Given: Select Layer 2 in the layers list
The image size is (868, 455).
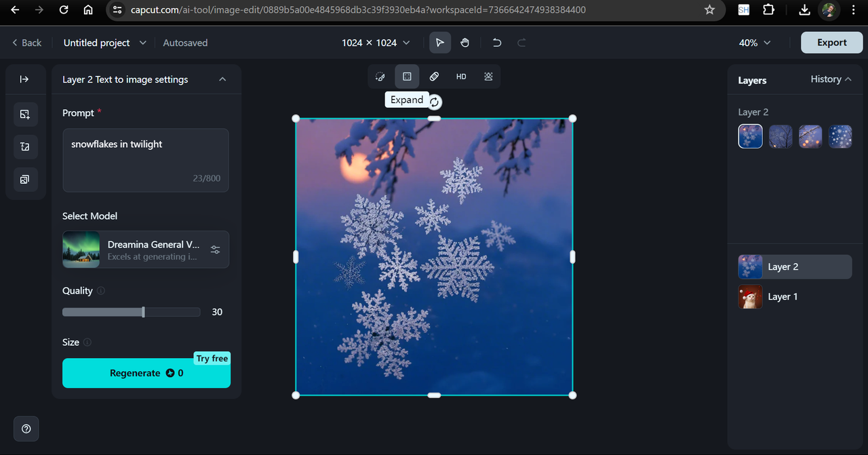Looking at the screenshot, I should coord(795,267).
